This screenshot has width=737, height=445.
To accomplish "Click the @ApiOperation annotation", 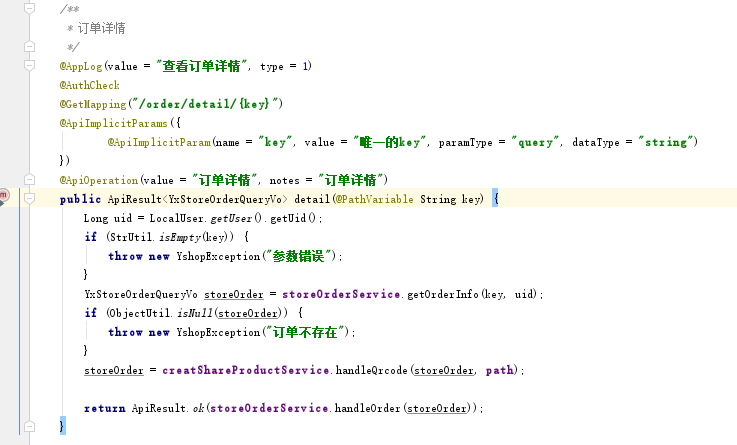I will [x=99, y=180].
